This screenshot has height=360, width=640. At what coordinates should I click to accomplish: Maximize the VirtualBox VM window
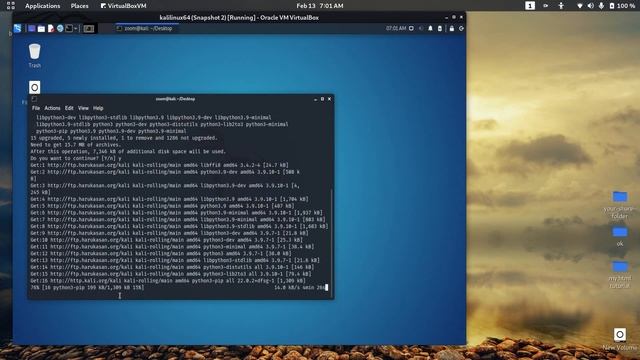tap(453, 18)
